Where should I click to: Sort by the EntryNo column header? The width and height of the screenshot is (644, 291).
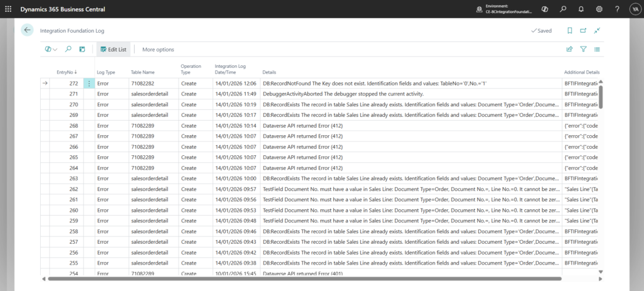coord(66,72)
